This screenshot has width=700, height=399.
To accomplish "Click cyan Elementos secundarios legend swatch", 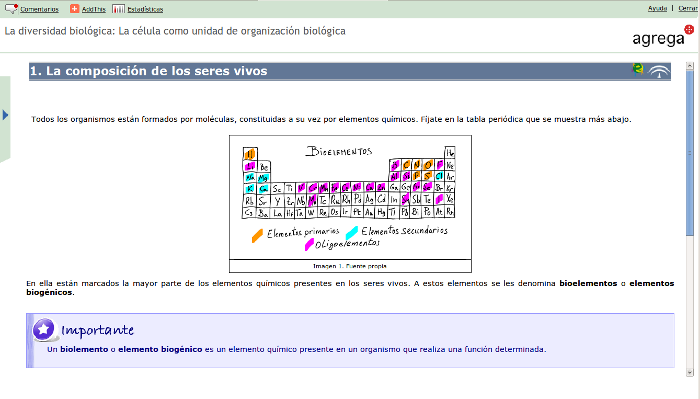I will coord(352,233).
